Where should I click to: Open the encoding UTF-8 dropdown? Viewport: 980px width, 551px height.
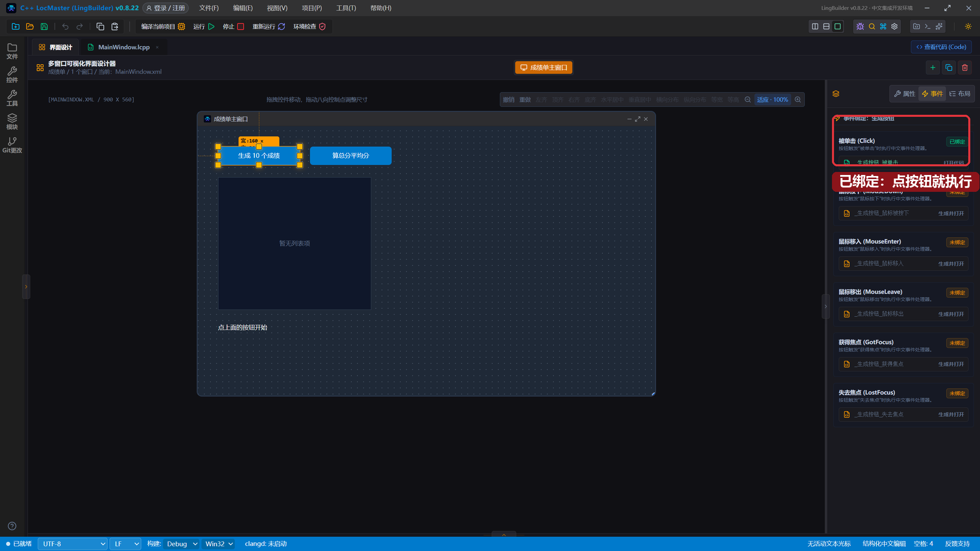click(72, 544)
